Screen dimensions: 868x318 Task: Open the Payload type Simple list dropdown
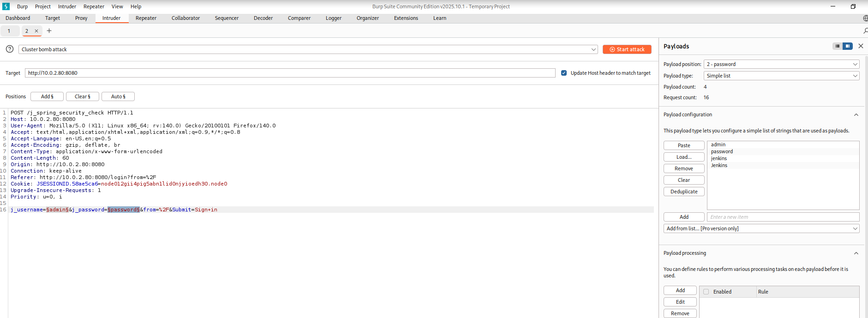(x=781, y=76)
